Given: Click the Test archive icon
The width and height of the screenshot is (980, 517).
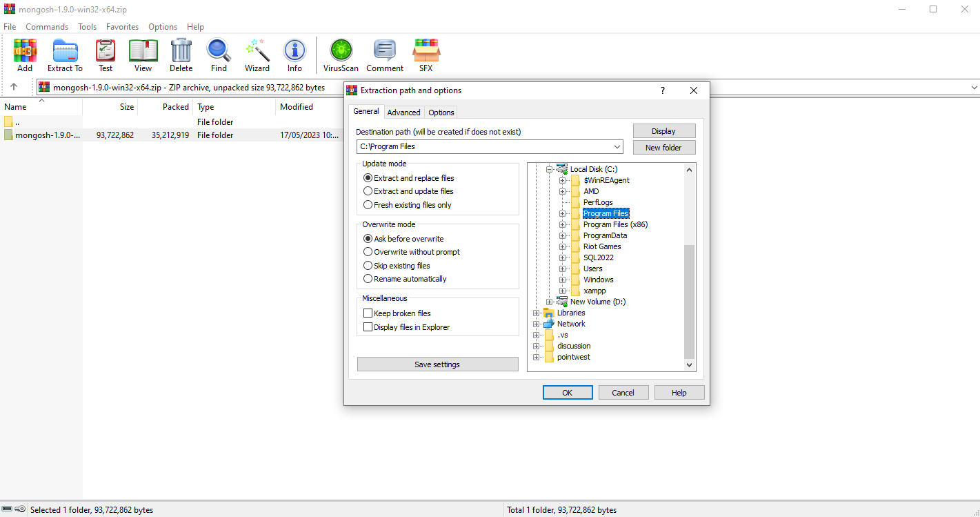Looking at the screenshot, I should [106, 50].
